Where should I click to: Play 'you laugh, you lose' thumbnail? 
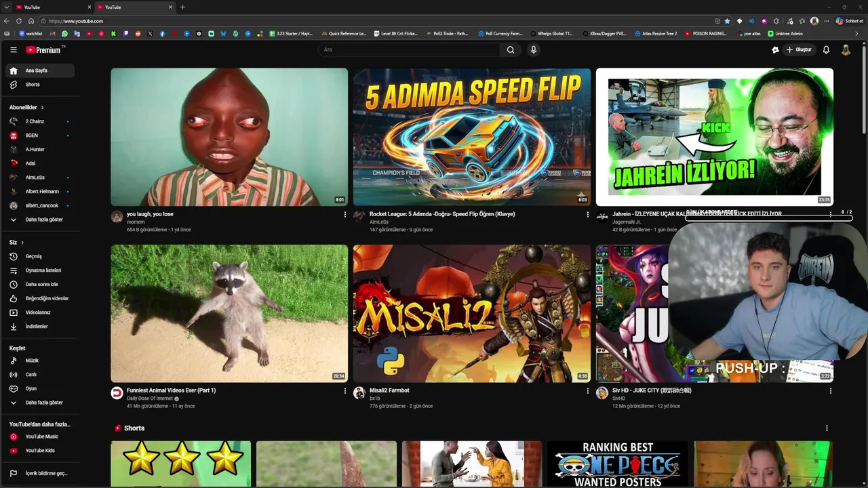(x=229, y=137)
